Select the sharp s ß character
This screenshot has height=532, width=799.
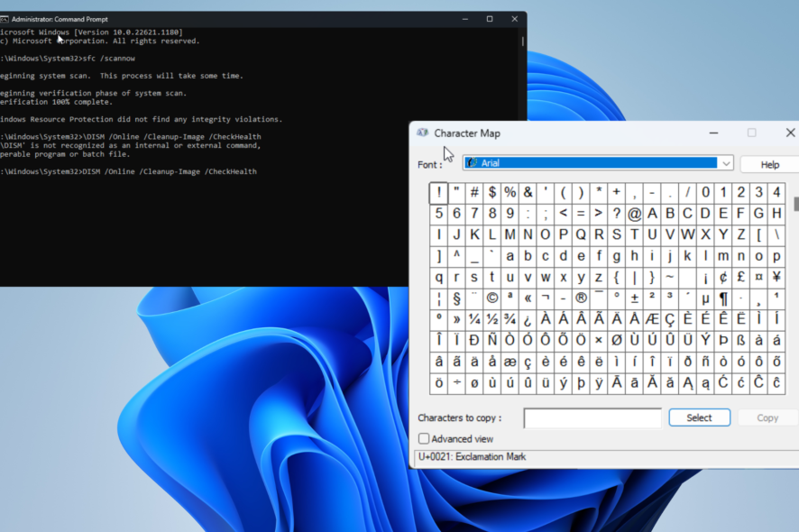click(x=741, y=341)
